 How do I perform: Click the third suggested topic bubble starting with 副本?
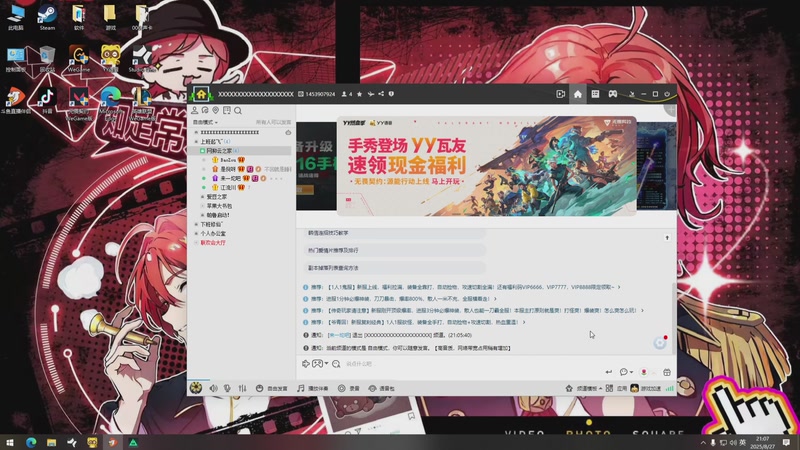click(x=394, y=268)
